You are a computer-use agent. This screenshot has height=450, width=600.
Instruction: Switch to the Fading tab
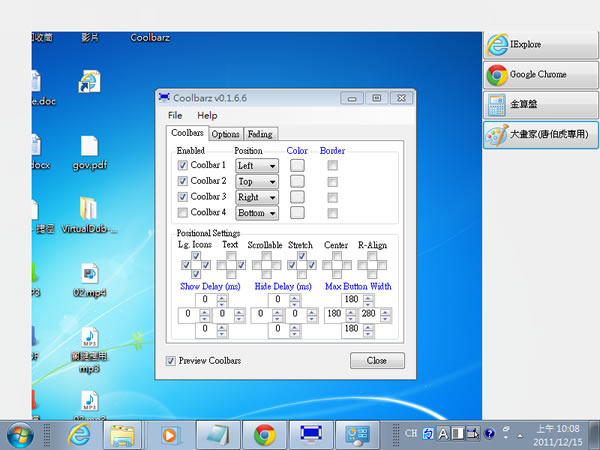click(x=260, y=134)
